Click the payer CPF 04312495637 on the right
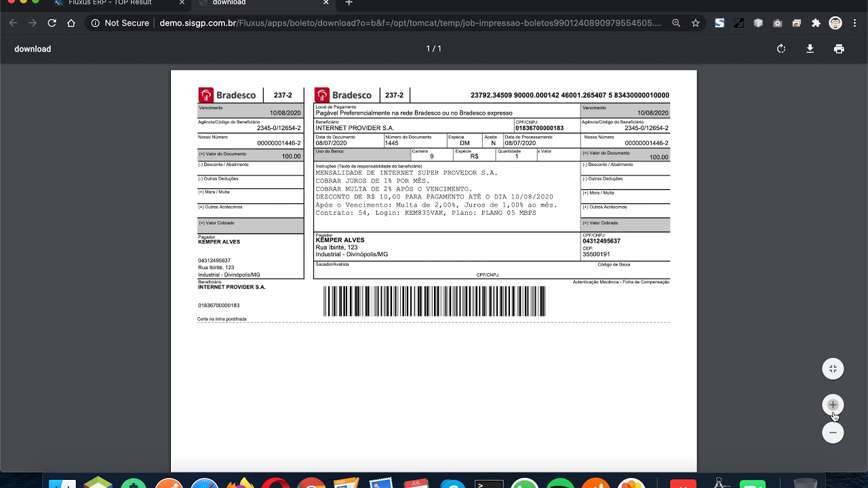This screenshot has width=868, height=488. [601, 241]
